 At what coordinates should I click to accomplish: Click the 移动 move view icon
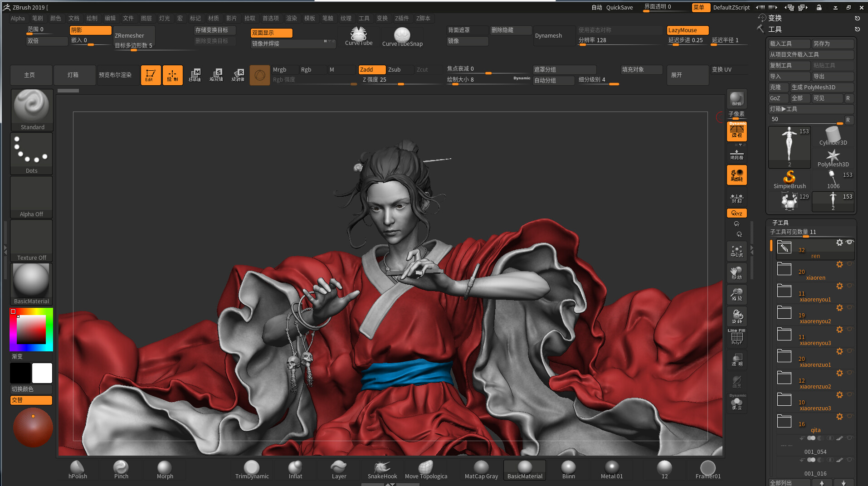(x=736, y=273)
